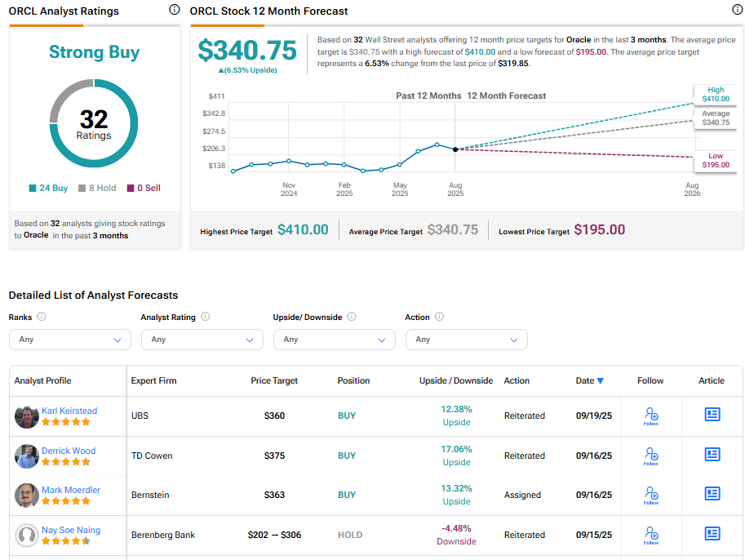Viewport: 745px width, 560px height.
Task: Click info icon beside ORCL Stock 12 Month Forecast
Action: click(x=738, y=10)
